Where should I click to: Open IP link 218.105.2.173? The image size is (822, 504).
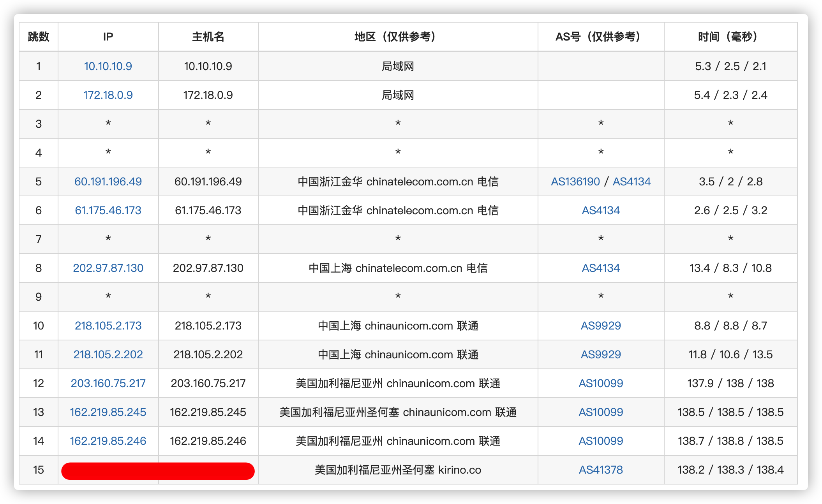108,326
